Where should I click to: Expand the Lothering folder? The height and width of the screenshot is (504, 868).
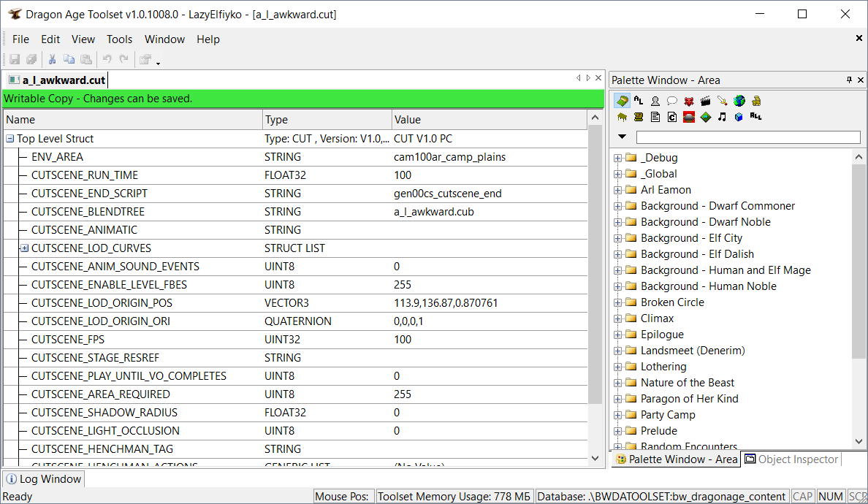pos(618,367)
